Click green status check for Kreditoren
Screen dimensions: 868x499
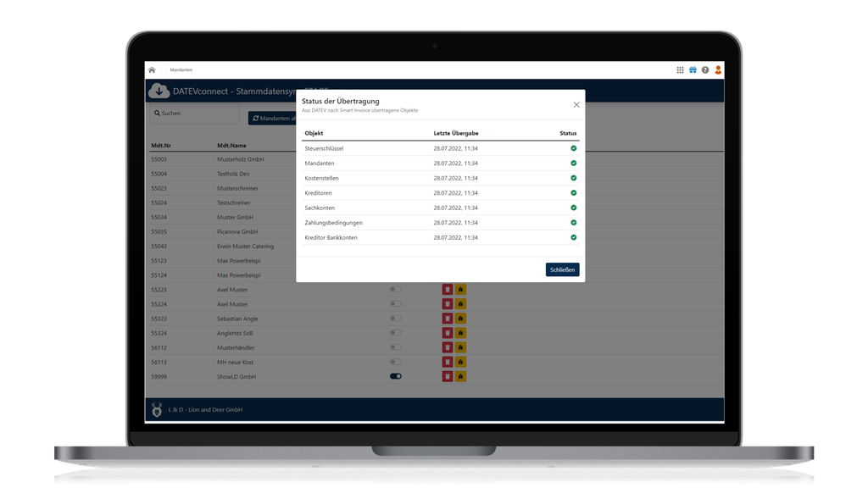574,192
